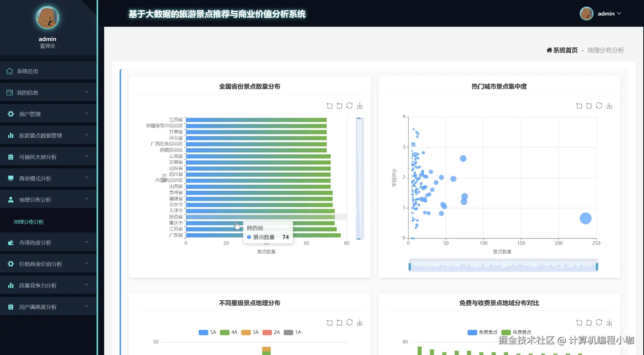This screenshot has width=644, height=355.
Task: Toggle the 3A legend series
Action: pos(250,332)
